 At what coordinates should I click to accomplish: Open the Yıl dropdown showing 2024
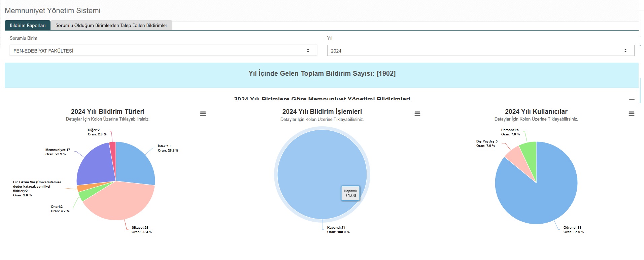click(x=480, y=51)
